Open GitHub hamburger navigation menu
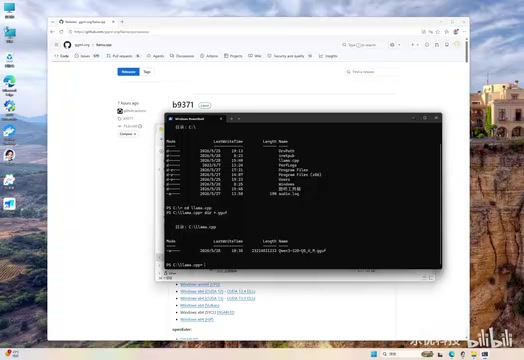This screenshot has height=360, width=524. pyautogui.click(x=56, y=45)
